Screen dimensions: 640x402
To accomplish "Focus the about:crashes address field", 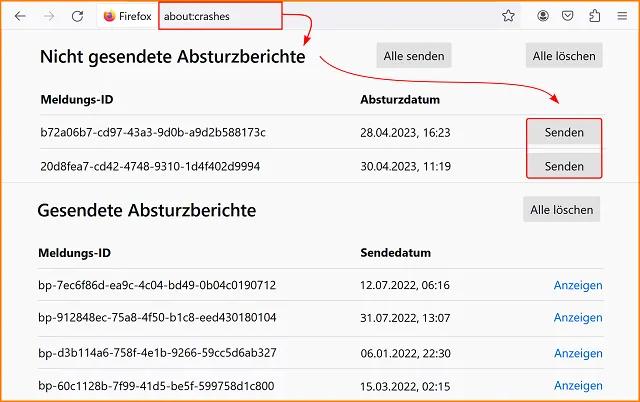I will [x=220, y=16].
